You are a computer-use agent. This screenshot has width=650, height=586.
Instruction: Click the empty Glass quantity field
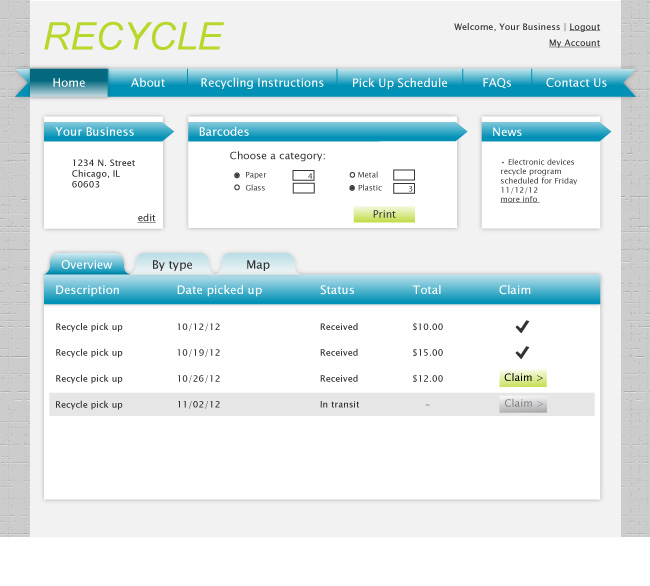303,188
